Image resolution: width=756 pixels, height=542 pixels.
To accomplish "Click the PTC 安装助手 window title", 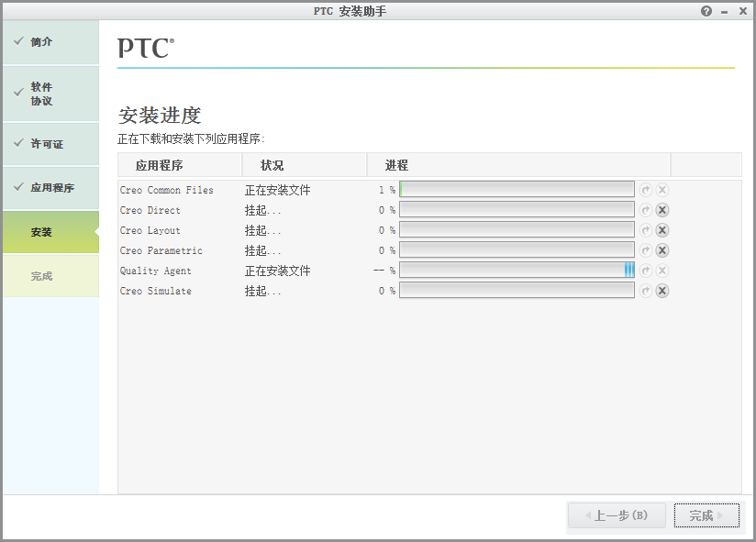I will point(350,11).
